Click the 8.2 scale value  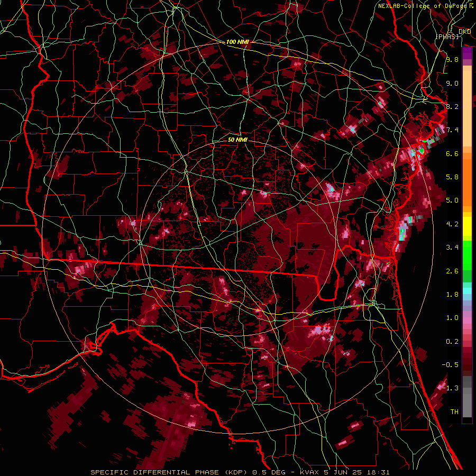(x=452, y=106)
